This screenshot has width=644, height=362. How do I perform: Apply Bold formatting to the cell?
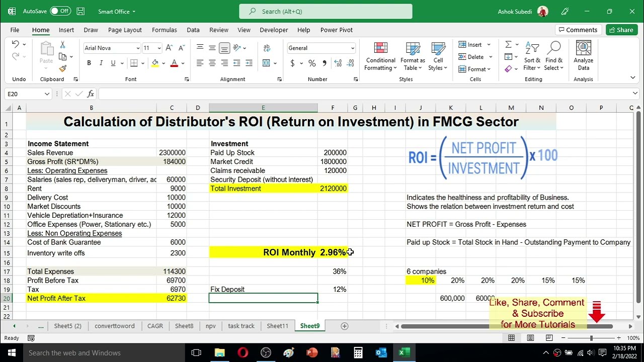(89, 63)
